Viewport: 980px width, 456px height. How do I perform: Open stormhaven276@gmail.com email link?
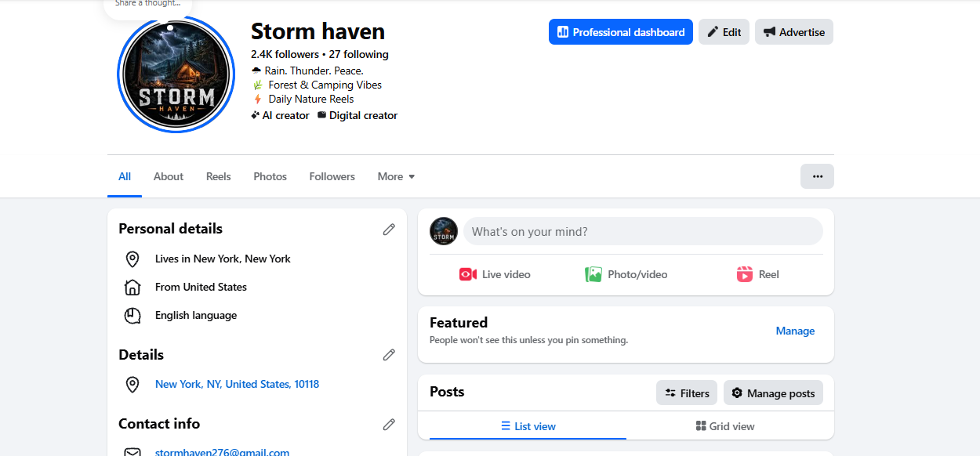[222, 452]
